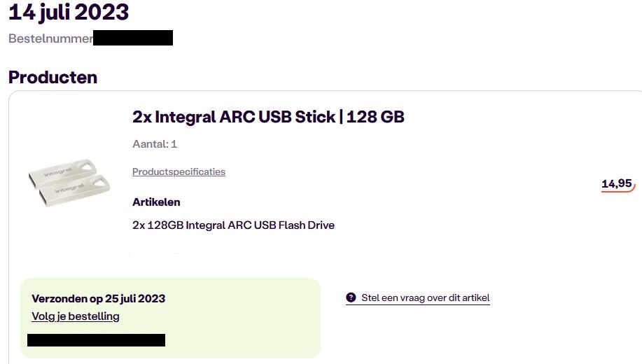Viewport: 642px width, 364px height.
Task: Click the orange swoosh under the price
Action: (x=617, y=190)
